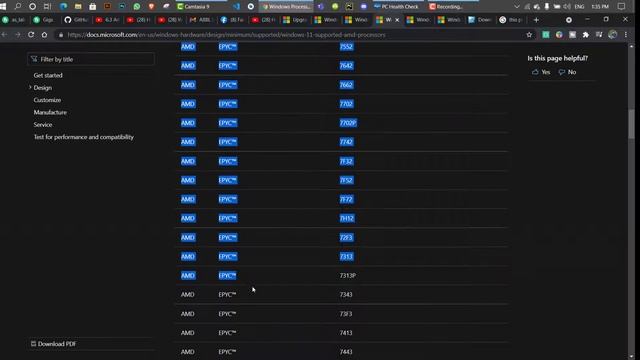640x360 pixels.
Task: Click the Filter by title field
Action: [x=91, y=59]
